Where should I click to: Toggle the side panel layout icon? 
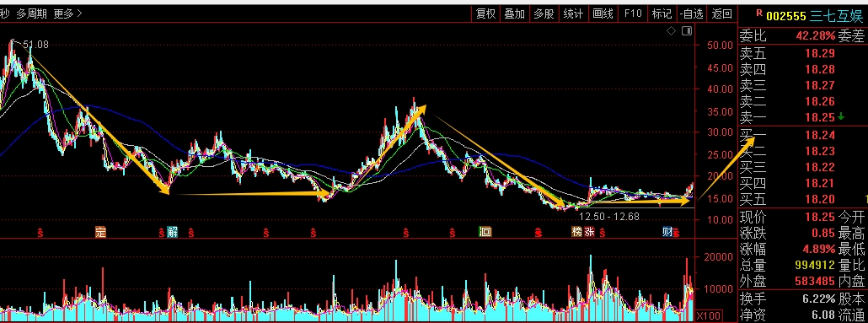point(687,31)
